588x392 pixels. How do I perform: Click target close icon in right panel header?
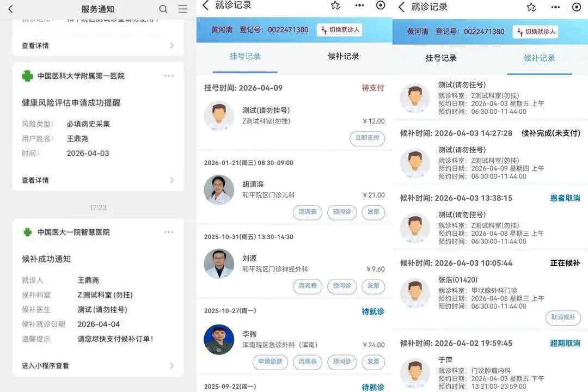pyautogui.click(x=577, y=7)
